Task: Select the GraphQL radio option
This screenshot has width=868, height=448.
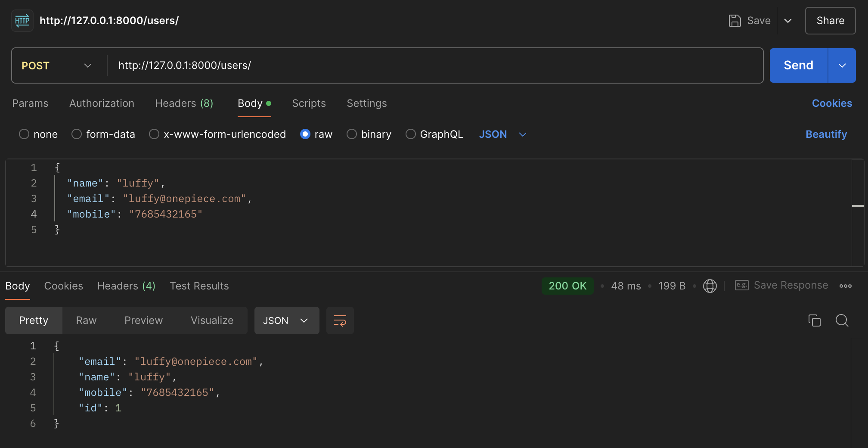Action: [411, 134]
